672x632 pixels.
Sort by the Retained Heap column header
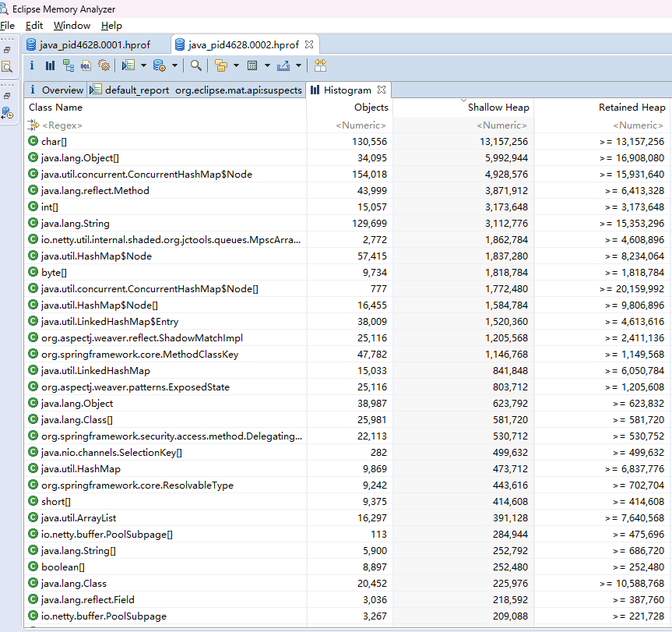601,108
